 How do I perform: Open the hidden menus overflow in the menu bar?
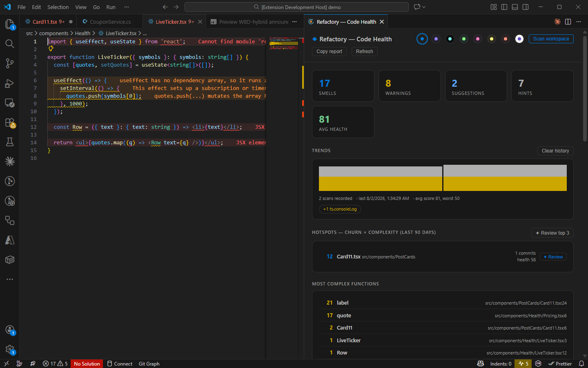(x=127, y=7)
